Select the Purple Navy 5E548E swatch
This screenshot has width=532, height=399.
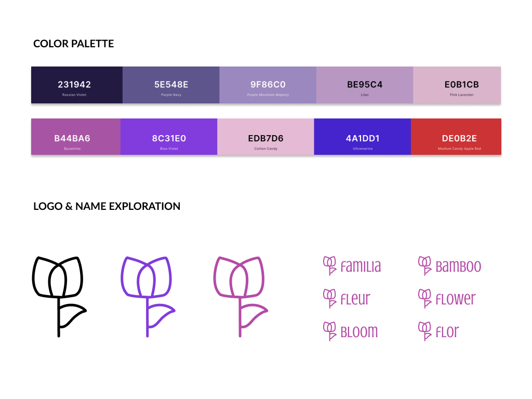click(x=171, y=85)
